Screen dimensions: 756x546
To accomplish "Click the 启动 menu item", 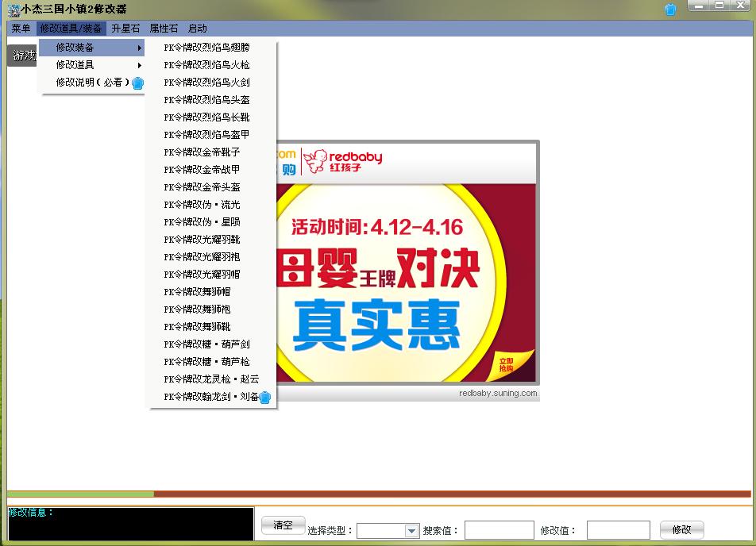I will pyautogui.click(x=197, y=29).
